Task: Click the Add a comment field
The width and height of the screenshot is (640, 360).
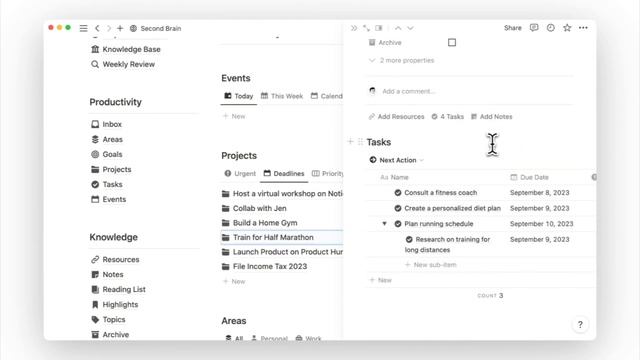Action: click(409, 91)
